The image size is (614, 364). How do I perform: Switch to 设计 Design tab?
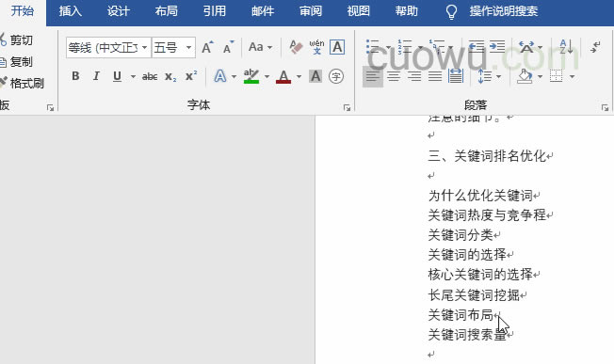click(x=119, y=11)
